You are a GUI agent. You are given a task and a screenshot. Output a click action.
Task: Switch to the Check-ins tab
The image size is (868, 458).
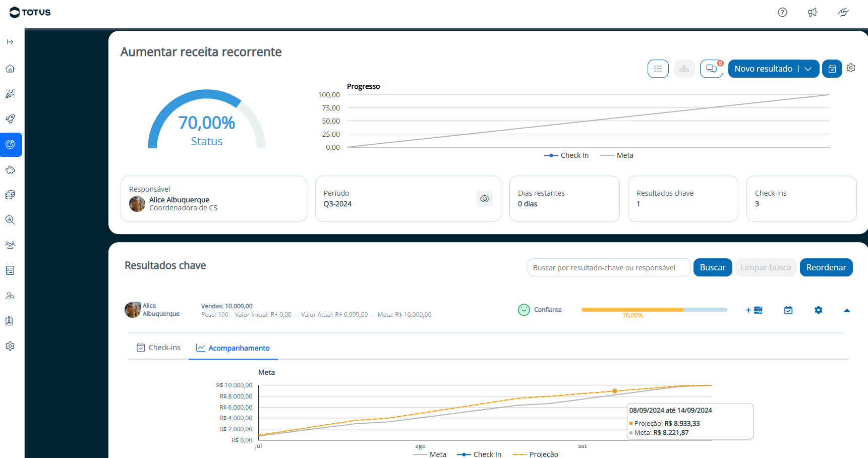coord(158,348)
